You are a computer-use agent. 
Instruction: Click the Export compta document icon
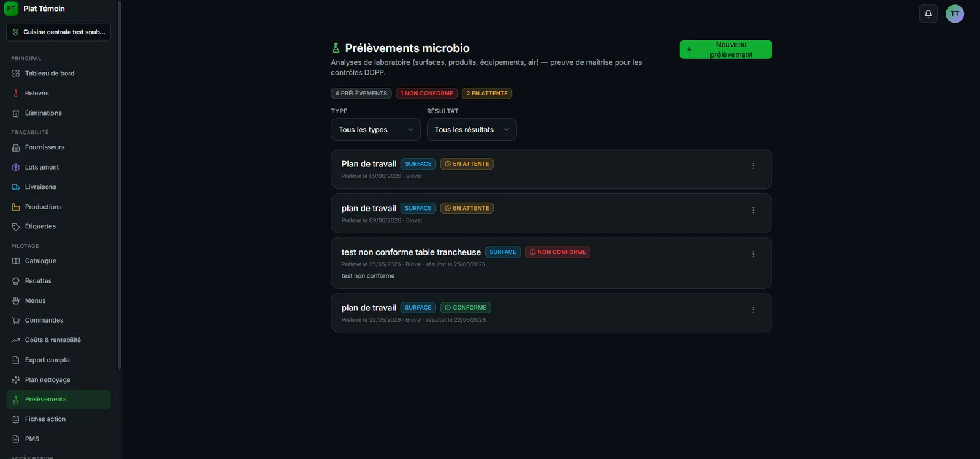point(16,360)
